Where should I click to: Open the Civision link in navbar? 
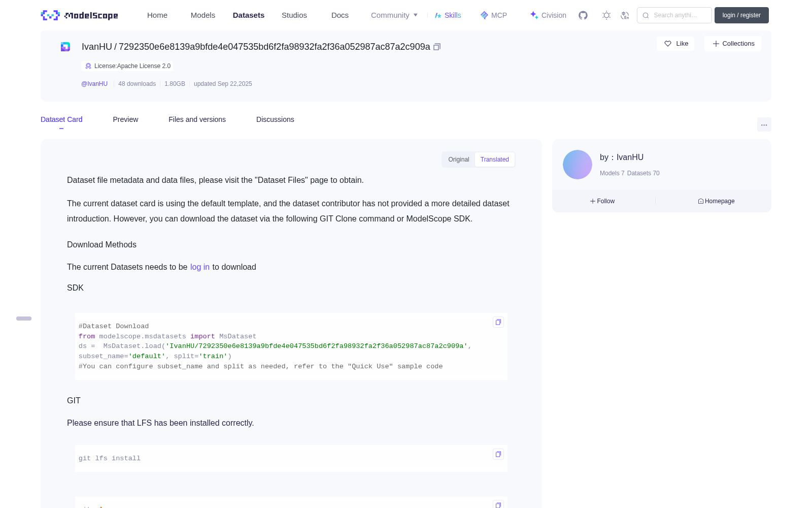point(548,15)
